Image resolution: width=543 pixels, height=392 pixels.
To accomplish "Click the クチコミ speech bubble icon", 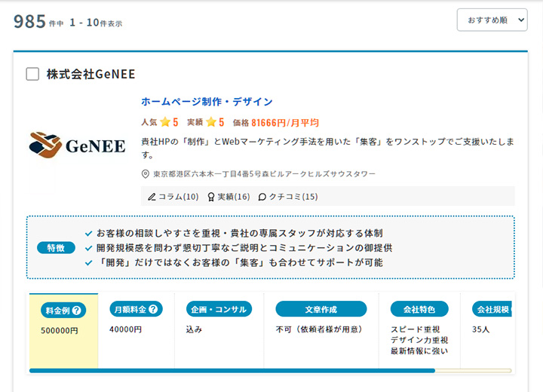I will pos(262,197).
